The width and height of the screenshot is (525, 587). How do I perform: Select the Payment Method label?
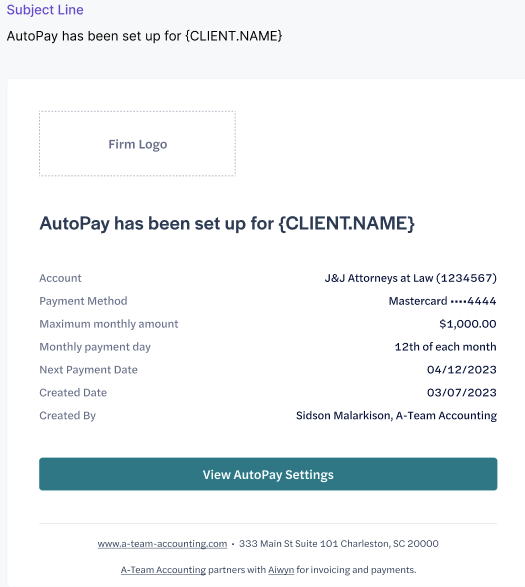[83, 301]
